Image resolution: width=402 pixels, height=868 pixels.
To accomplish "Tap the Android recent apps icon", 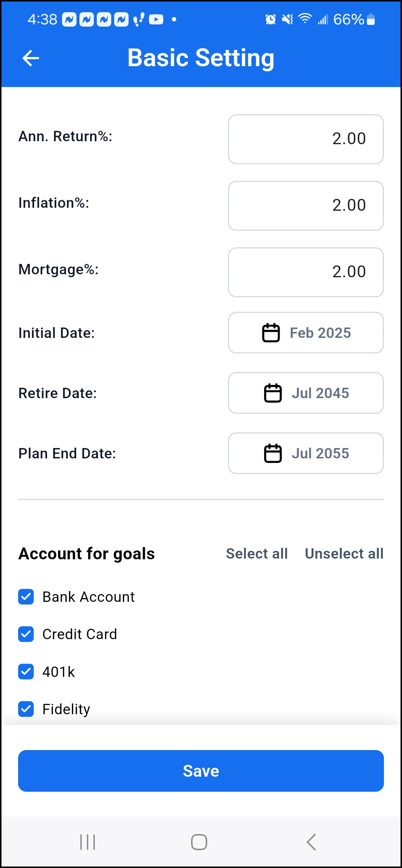I will (x=88, y=842).
